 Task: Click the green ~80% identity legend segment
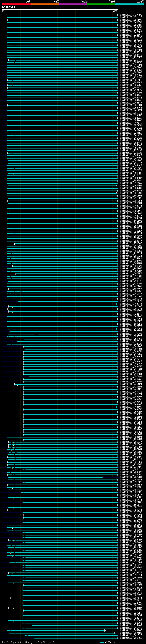click(x=101, y=4)
